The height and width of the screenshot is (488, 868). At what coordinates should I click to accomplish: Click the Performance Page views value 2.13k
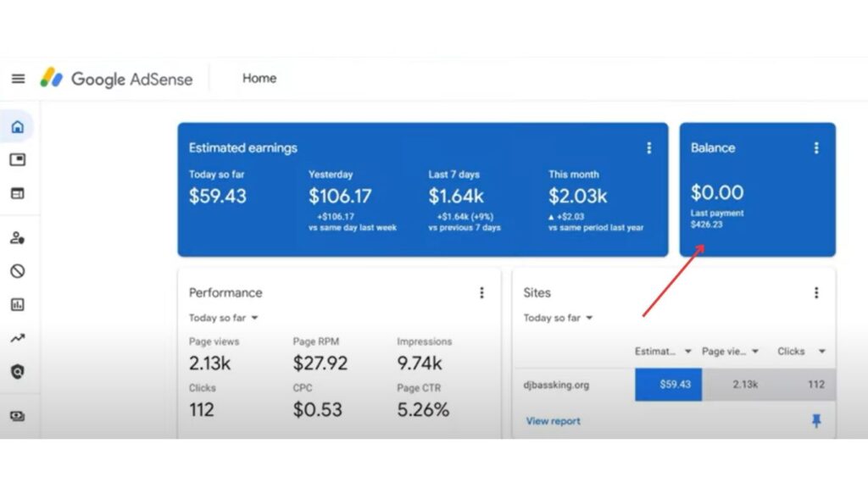point(209,363)
